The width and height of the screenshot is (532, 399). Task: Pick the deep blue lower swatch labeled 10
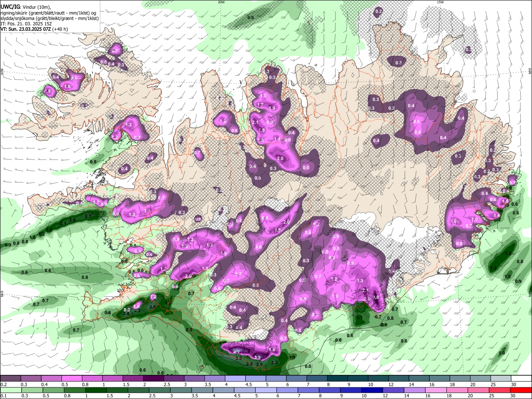[372, 390]
